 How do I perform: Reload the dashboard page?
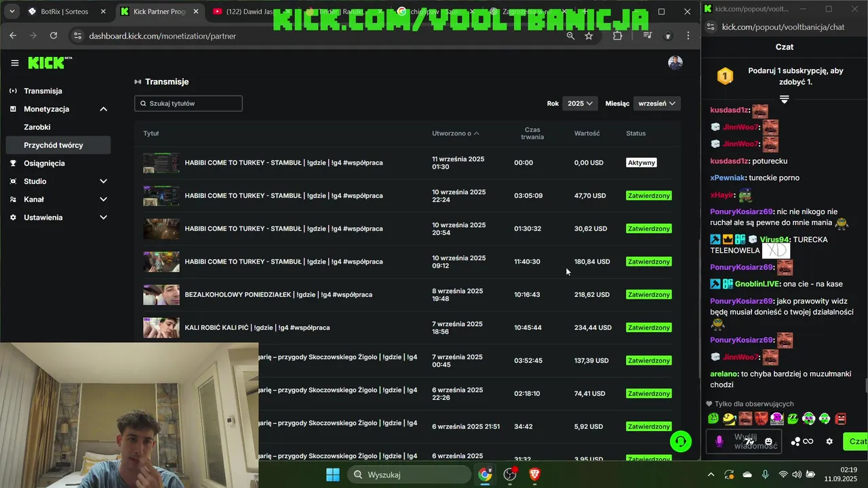tap(54, 36)
